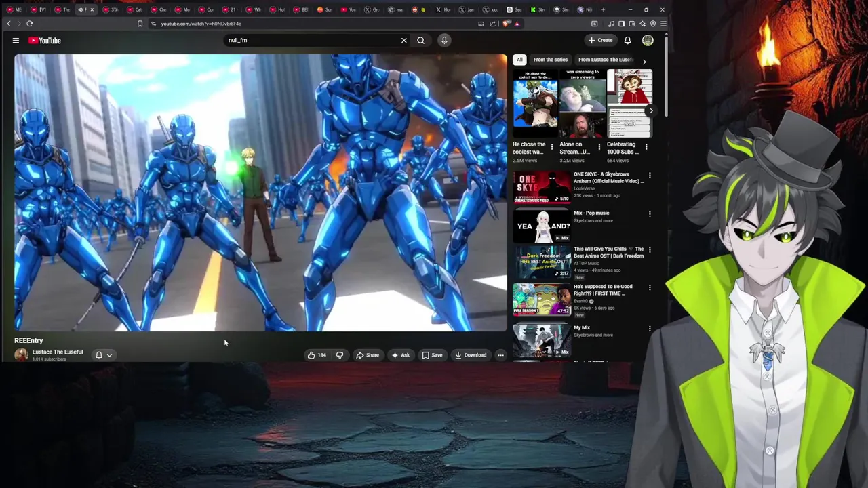Click the Brave Shields lion icon
868x488 pixels.
507,24
